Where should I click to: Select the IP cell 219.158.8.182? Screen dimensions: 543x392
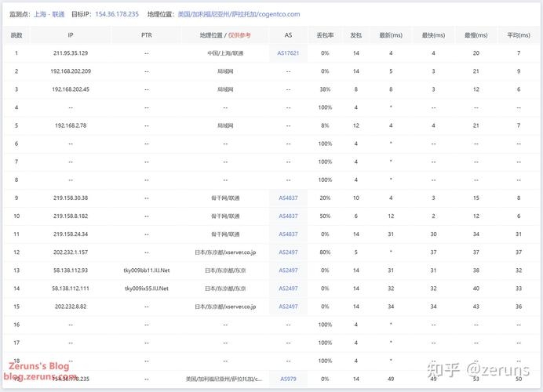71,216
